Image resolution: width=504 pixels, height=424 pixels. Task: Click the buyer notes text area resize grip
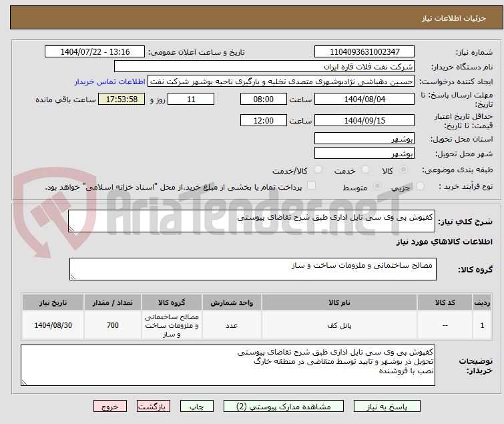(x=24, y=383)
